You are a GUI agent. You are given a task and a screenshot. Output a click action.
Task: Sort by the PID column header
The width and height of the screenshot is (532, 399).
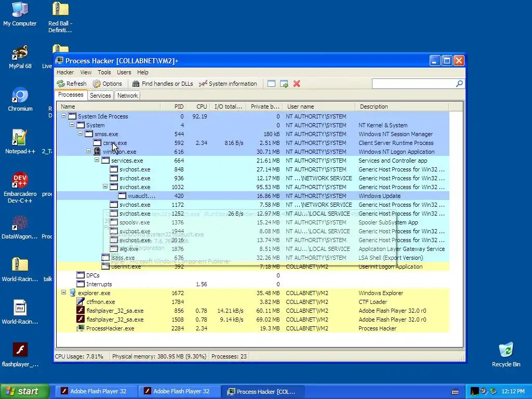click(x=174, y=107)
